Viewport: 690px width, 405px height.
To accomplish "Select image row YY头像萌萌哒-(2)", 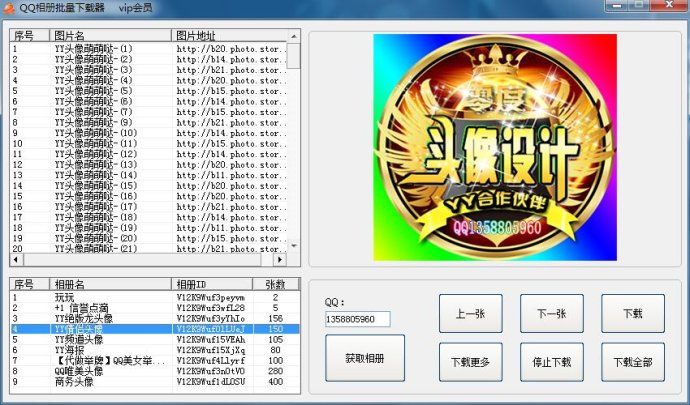I will pos(149,59).
